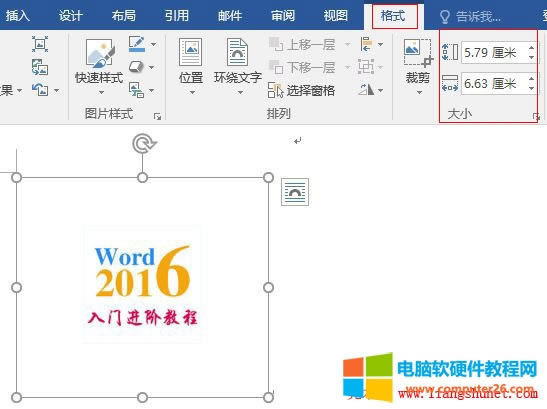This screenshot has height=409, width=547.
Task: Select the 格式 picture tools tab
Action: coord(393,16)
